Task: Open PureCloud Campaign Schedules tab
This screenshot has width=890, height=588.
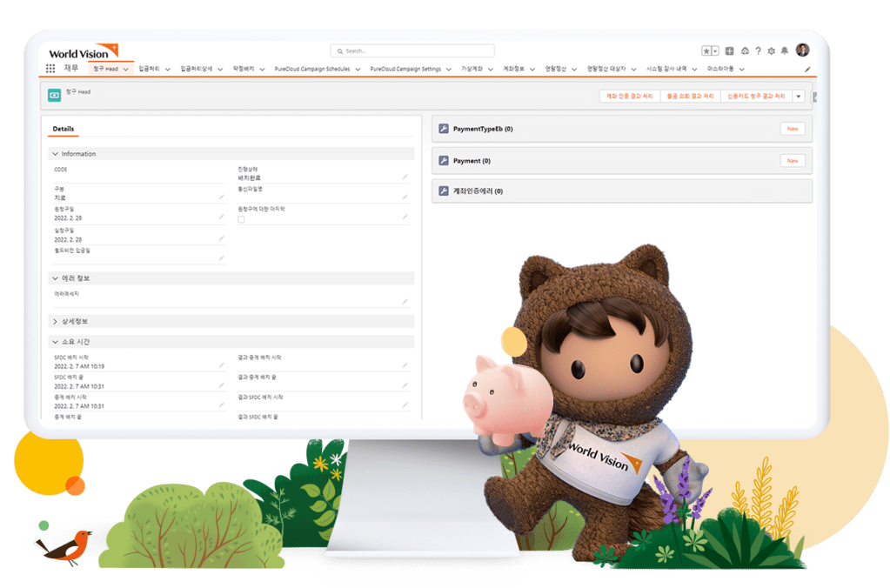Action: (312, 69)
